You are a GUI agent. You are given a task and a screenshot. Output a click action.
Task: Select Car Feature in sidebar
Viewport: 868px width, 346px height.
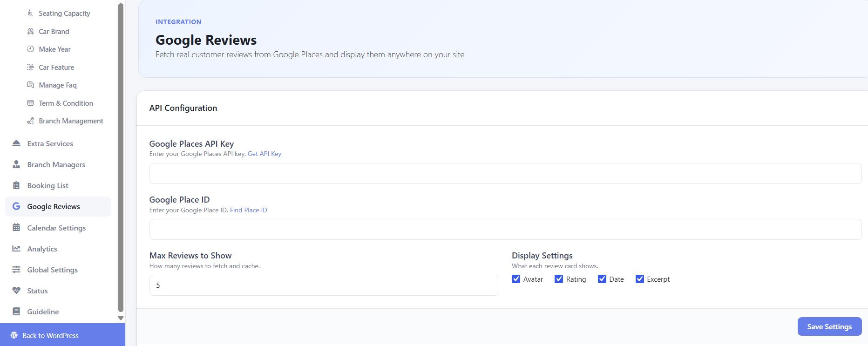click(x=56, y=67)
